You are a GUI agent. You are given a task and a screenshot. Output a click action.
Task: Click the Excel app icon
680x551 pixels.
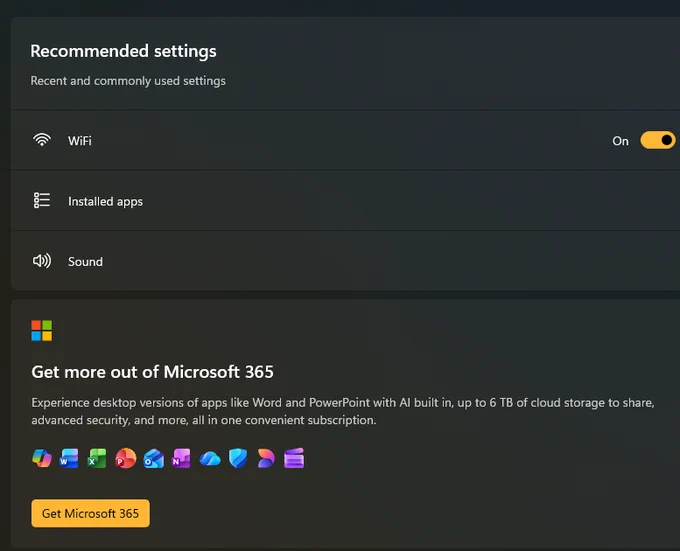97,458
